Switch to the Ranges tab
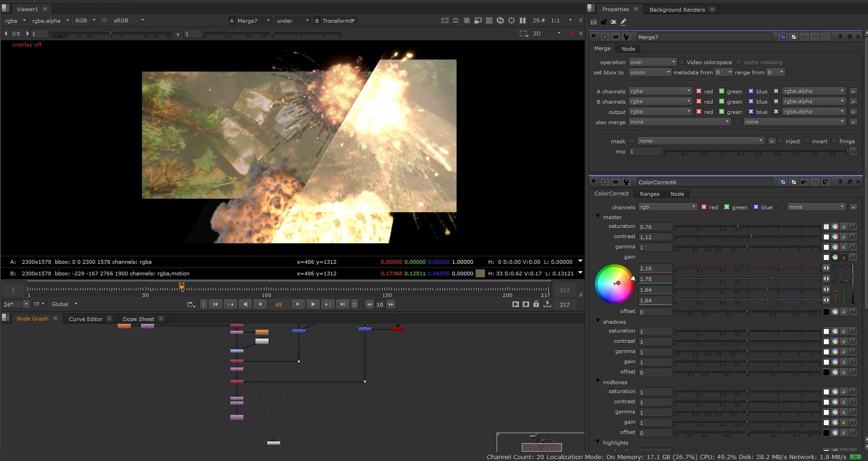The image size is (868, 461). point(649,194)
